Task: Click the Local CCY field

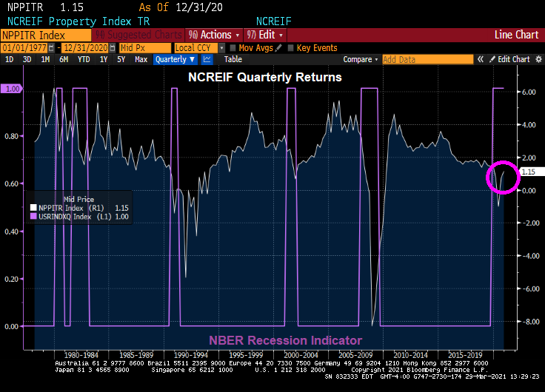Action: (x=196, y=48)
